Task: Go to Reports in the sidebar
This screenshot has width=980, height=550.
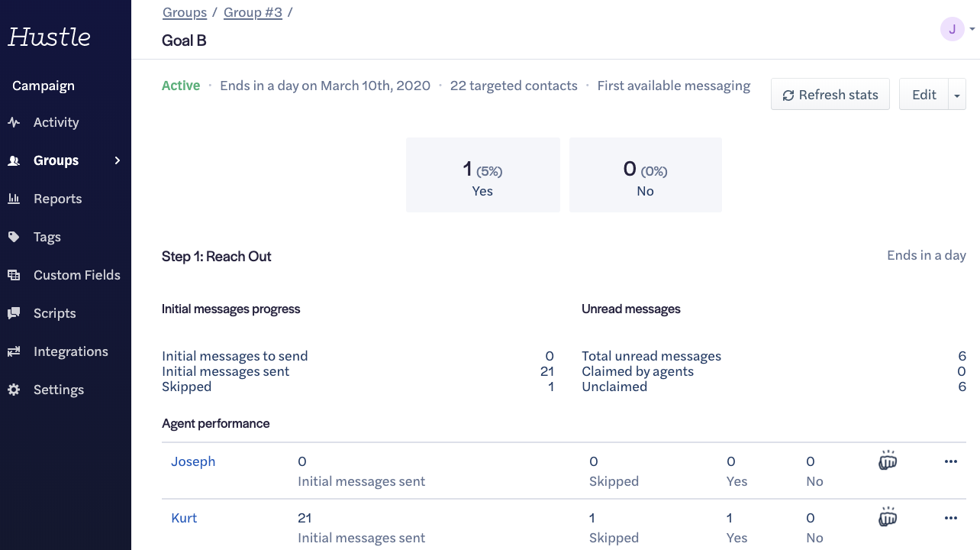Action: [x=57, y=199]
